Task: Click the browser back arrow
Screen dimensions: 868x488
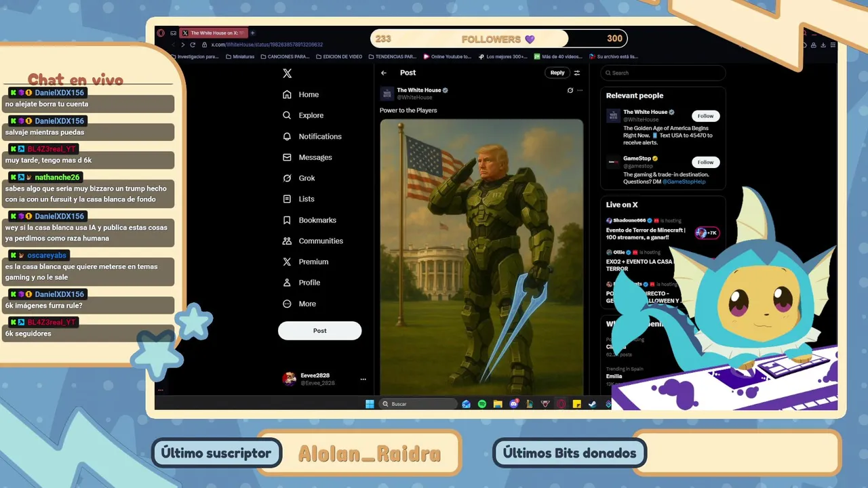Action: [x=172, y=45]
